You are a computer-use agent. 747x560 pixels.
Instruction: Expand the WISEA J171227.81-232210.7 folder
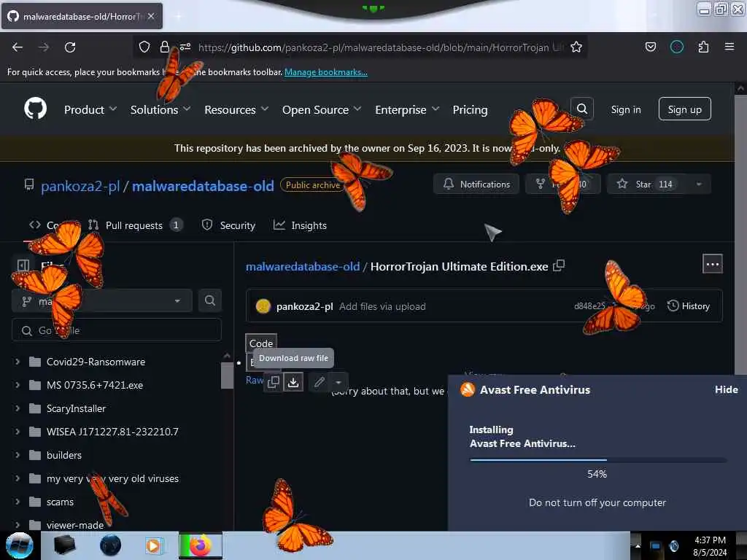point(18,432)
